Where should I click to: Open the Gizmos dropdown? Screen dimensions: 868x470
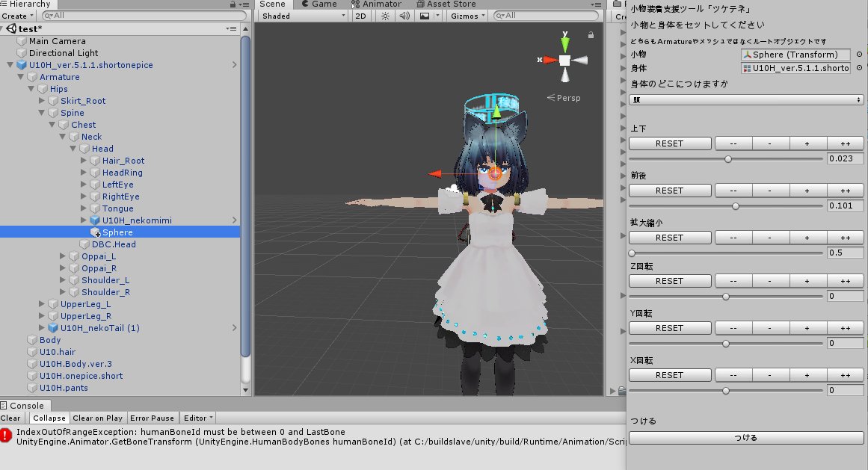click(467, 16)
